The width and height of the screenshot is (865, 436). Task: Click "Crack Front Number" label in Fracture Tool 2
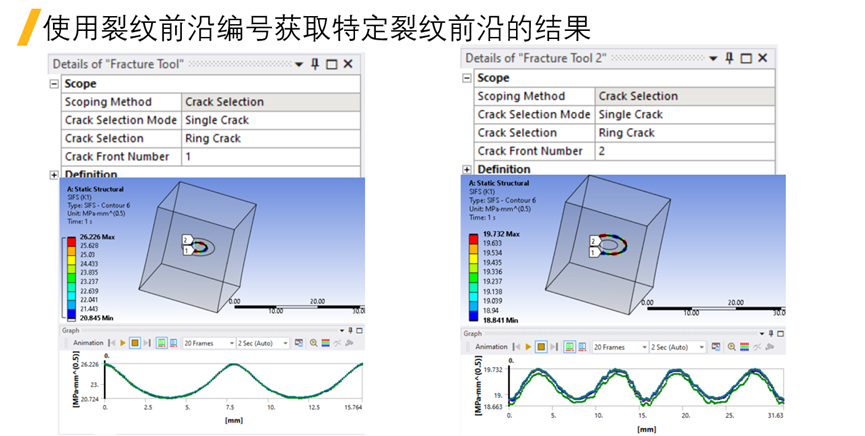point(530,151)
